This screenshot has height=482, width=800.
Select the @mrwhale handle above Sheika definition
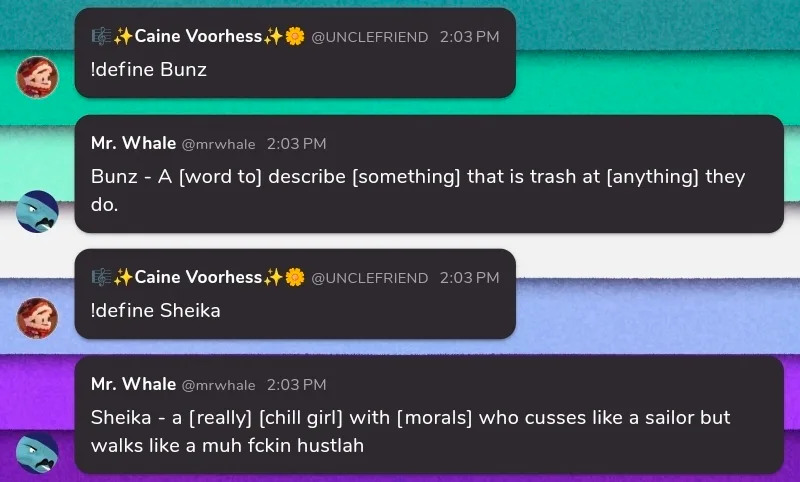[219, 385]
